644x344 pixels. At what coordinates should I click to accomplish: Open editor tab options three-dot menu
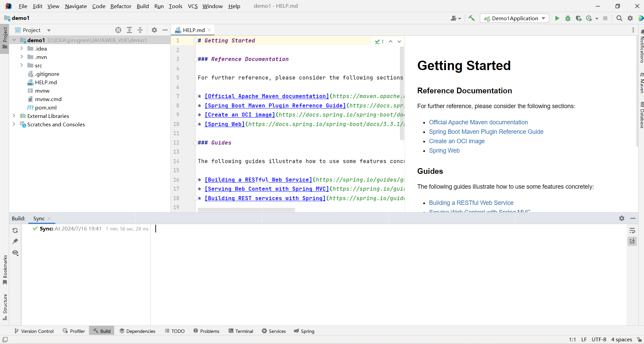pyautogui.click(x=633, y=30)
